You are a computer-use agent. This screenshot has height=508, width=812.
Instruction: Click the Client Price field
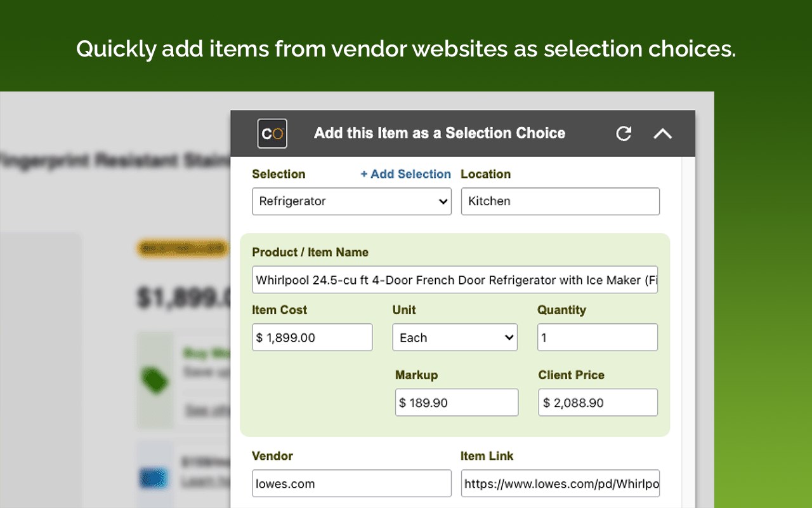(598, 403)
